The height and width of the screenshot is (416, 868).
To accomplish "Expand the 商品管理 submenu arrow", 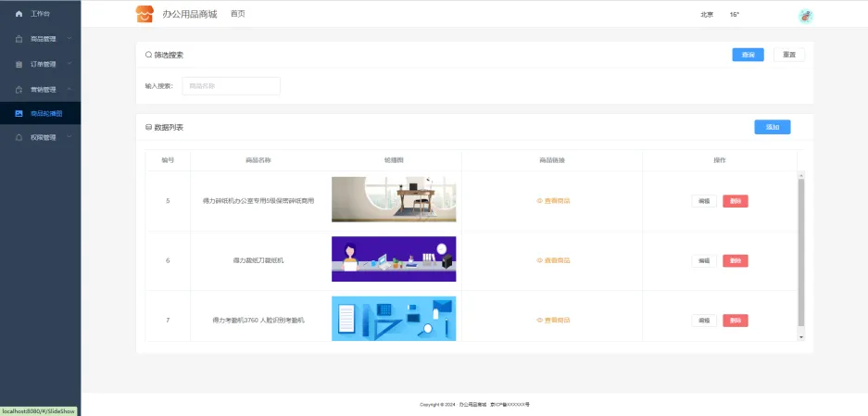I will tap(69, 39).
